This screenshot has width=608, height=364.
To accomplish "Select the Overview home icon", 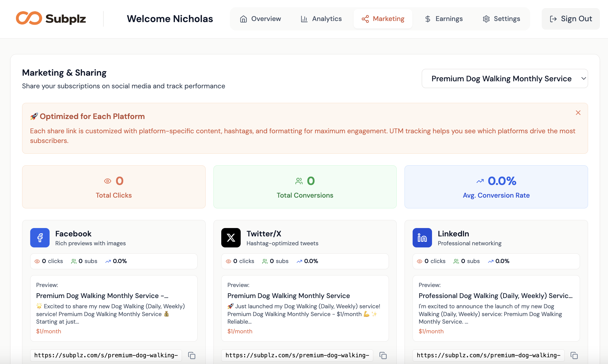I will point(244,19).
